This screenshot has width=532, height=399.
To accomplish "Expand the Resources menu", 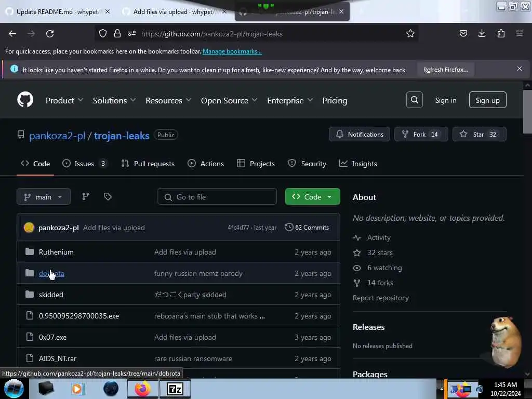I will pyautogui.click(x=168, y=100).
